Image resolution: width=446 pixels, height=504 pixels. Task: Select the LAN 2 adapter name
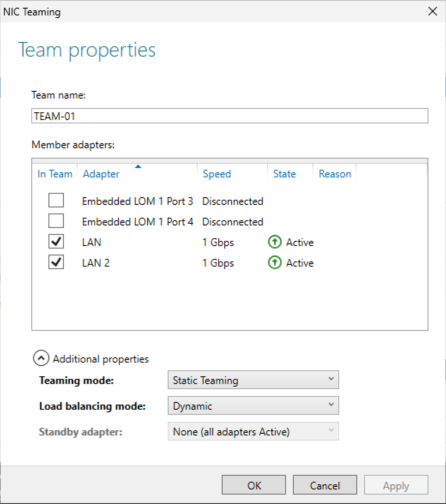click(x=96, y=263)
